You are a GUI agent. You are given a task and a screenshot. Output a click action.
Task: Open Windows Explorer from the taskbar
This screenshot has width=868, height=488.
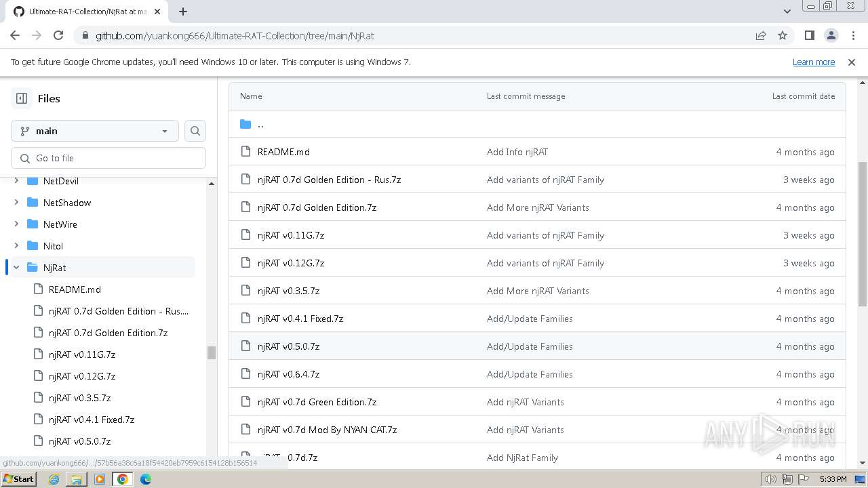click(x=77, y=479)
